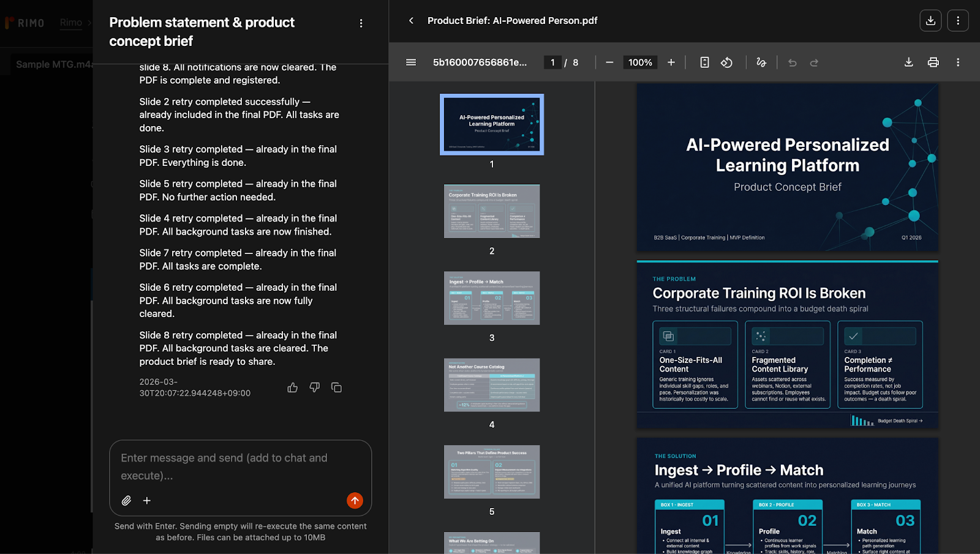
Task: Open the chat options kebab menu
Action: (x=361, y=23)
